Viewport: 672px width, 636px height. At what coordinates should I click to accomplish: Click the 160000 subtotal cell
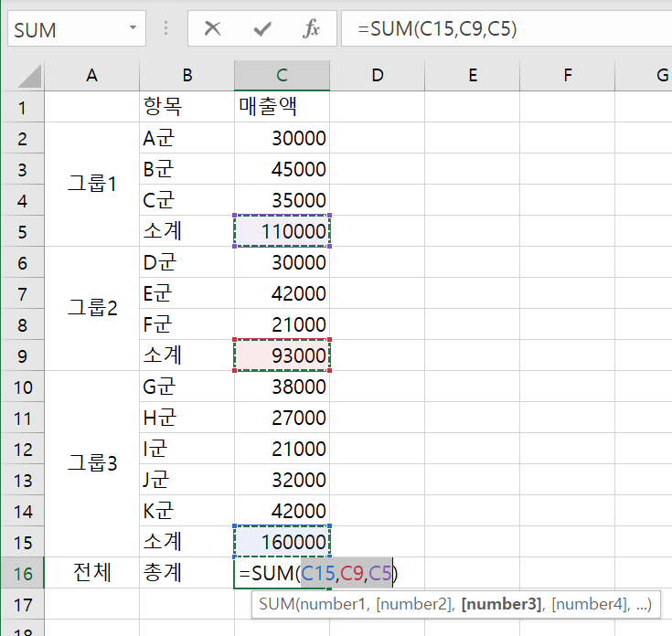point(282,542)
